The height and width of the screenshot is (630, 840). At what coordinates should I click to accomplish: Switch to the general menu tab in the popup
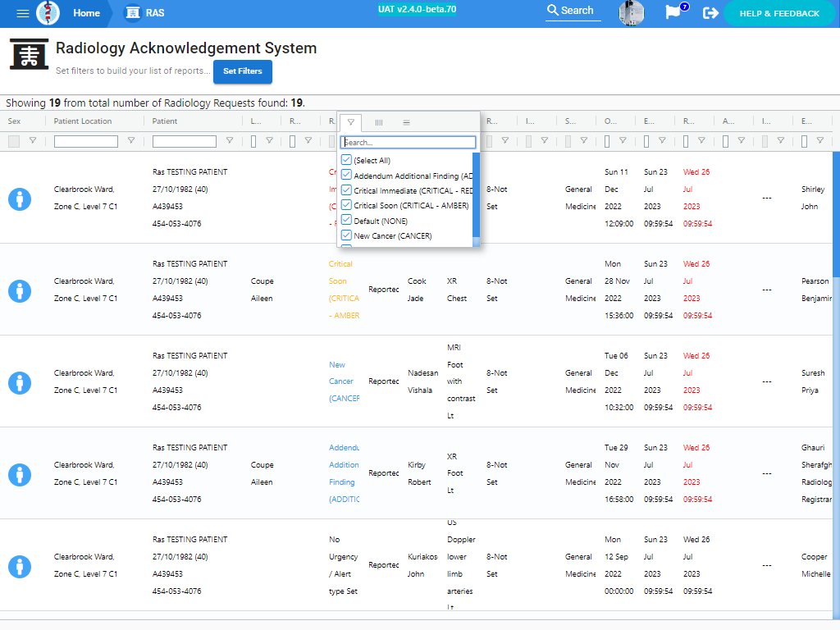407,122
